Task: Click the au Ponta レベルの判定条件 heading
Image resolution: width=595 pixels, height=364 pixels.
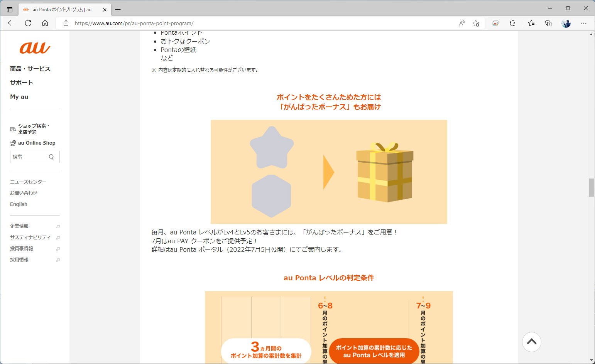Action: (329, 278)
